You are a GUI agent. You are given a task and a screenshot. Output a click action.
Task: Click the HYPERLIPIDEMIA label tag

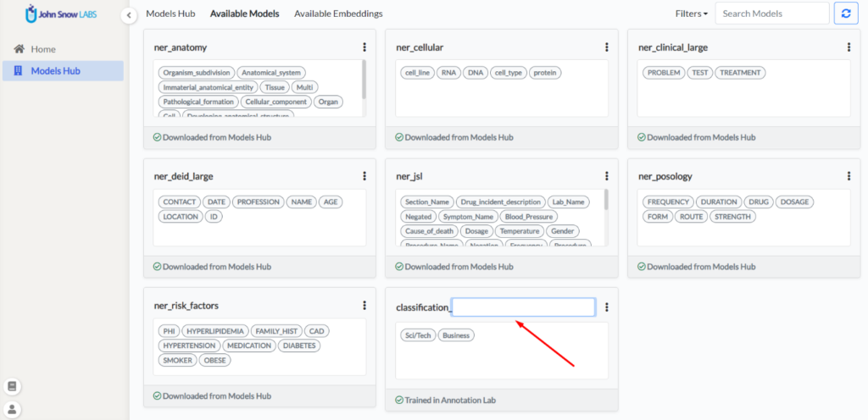pyautogui.click(x=215, y=331)
